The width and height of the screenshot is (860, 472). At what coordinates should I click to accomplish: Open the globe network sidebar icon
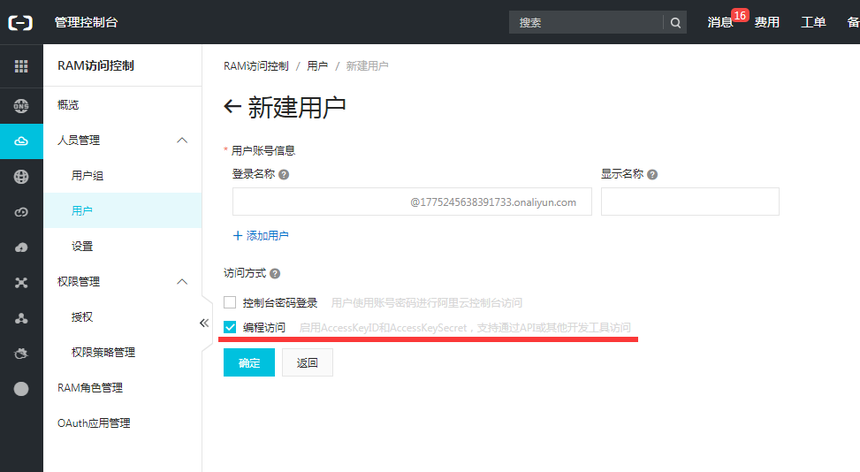21,177
